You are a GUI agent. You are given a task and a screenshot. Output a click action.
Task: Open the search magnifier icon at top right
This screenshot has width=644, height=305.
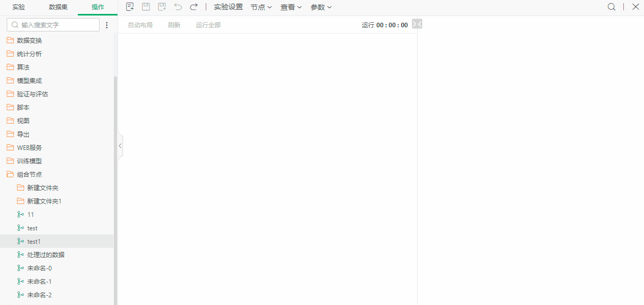(612, 7)
